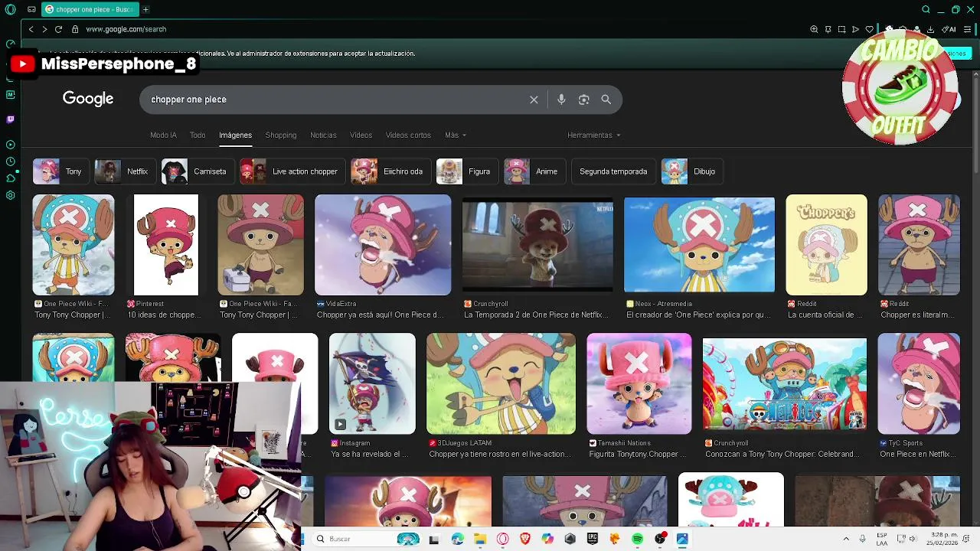This screenshot has width=980, height=551.
Task: Filter images by the Figura chip
Action: pyautogui.click(x=466, y=171)
